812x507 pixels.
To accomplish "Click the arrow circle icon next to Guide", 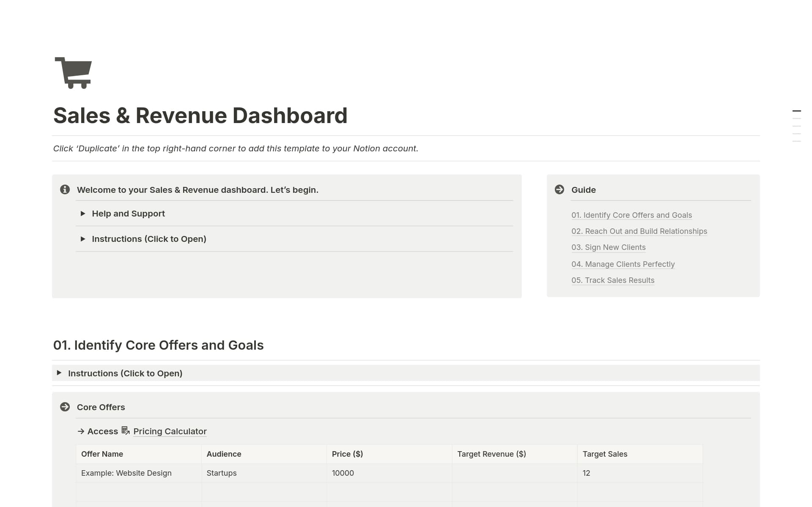I will point(559,189).
